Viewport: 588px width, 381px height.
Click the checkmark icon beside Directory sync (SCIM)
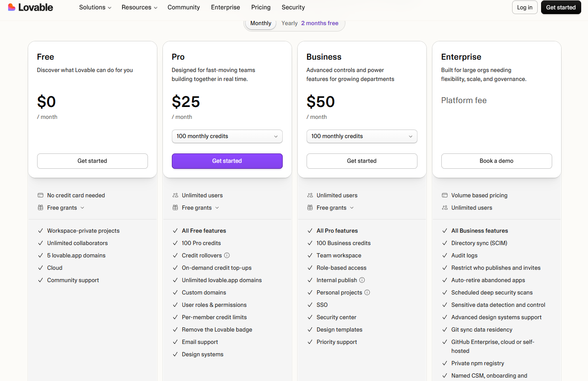point(445,243)
